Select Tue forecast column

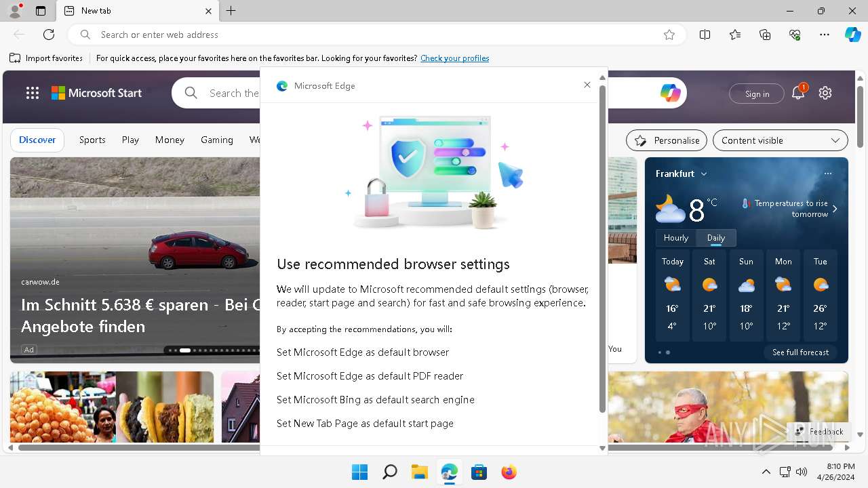(x=820, y=296)
